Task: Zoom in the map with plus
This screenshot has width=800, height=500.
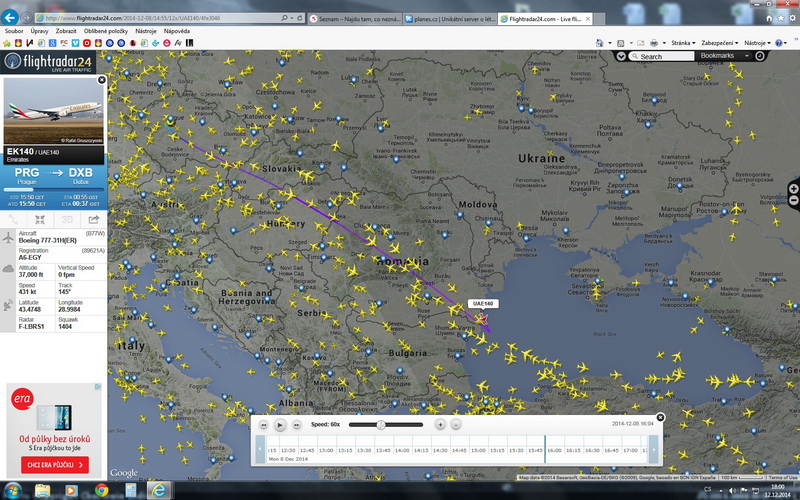Action: [x=794, y=189]
